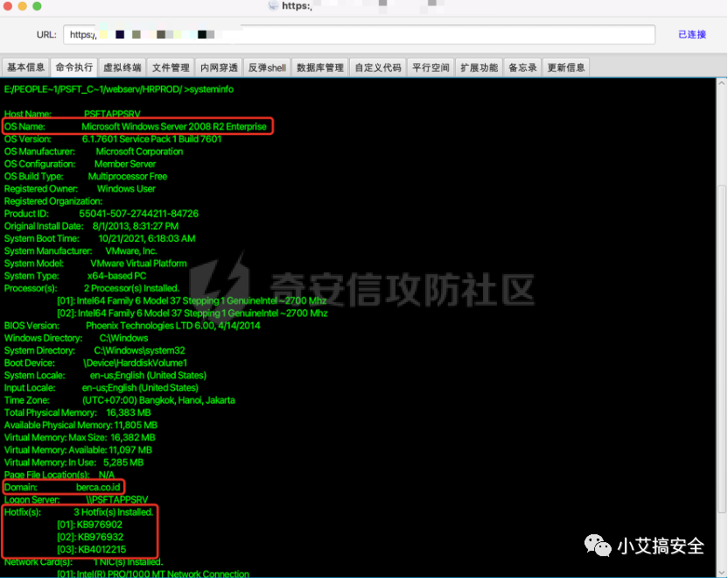728x578 pixels.
Task: Click processor entry [02] Intel64 Family line
Action: pos(192,314)
